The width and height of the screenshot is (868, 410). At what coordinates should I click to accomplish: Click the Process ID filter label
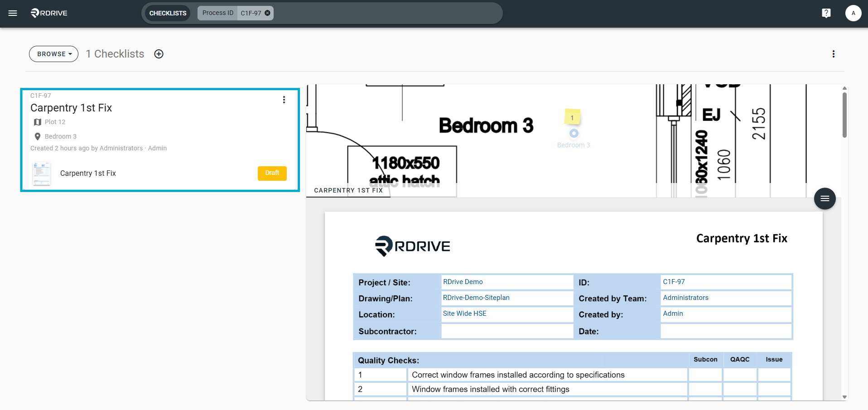coord(218,13)
